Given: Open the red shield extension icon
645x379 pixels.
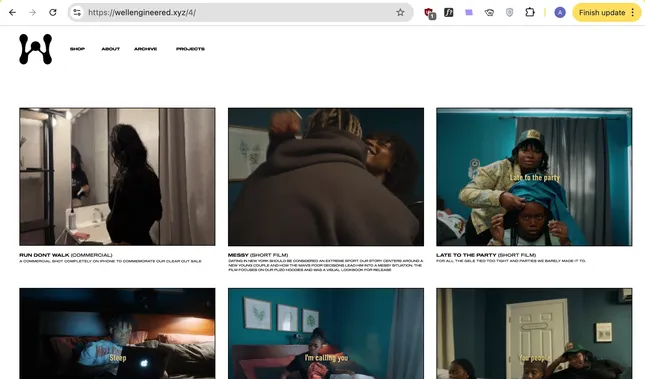Looking at the screenshot, I should pyautogui.click(x=429, y=13).
